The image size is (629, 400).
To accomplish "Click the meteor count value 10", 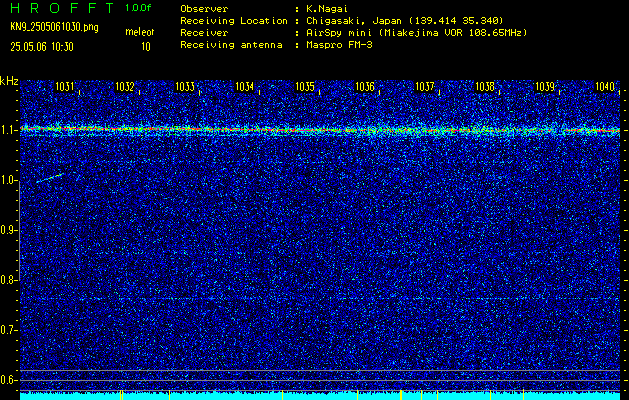I will tap(146, 47).
